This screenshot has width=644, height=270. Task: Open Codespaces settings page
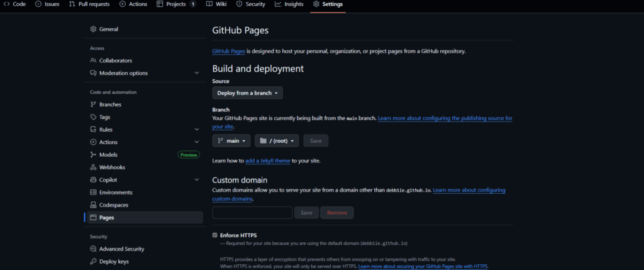click(x=145, y=205)
